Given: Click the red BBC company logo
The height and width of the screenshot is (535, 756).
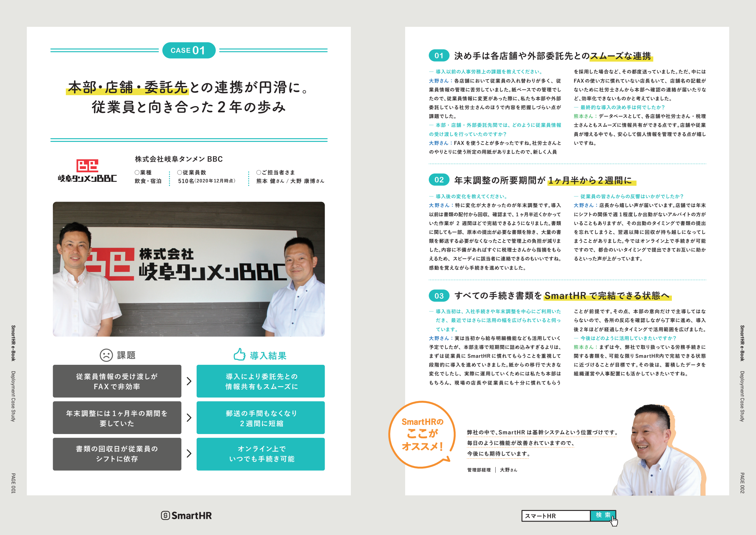Looking at the screenshot, I should click(x=87, y=171).
